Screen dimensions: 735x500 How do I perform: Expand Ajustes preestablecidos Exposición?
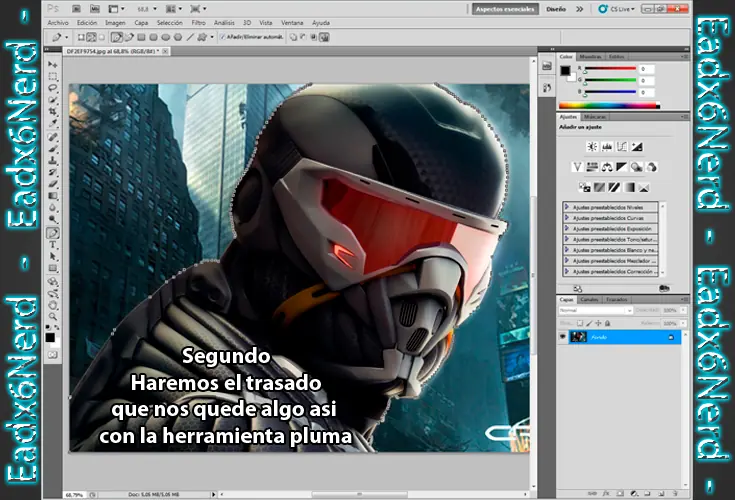(x=567, y=228)
